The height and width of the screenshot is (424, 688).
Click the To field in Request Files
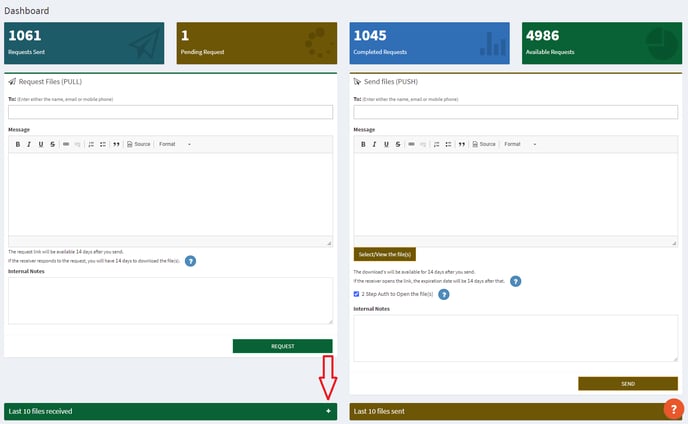170,112
